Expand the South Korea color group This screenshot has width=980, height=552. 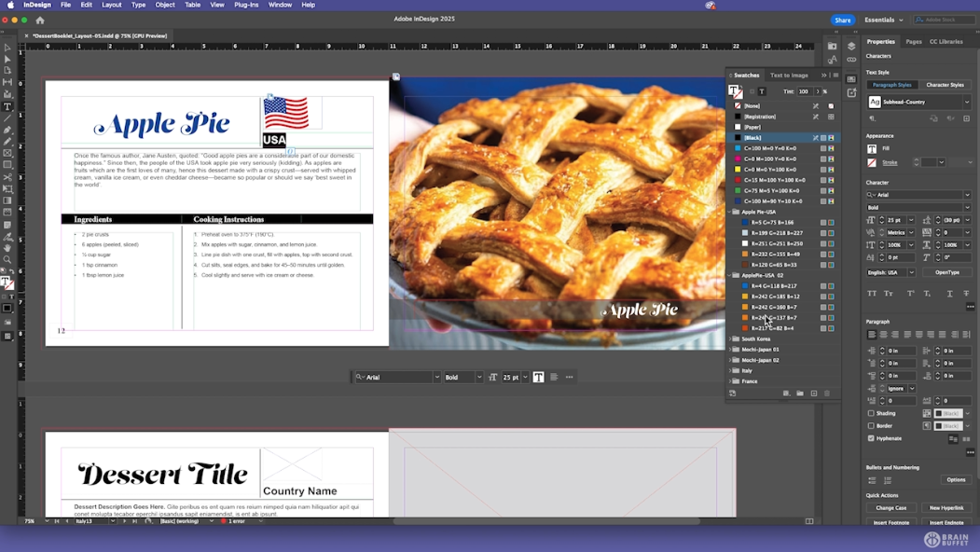[x=729, y=338]
